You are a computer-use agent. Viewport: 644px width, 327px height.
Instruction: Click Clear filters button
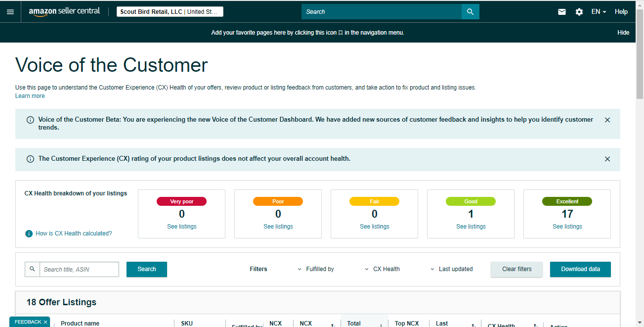click(516, 269)
